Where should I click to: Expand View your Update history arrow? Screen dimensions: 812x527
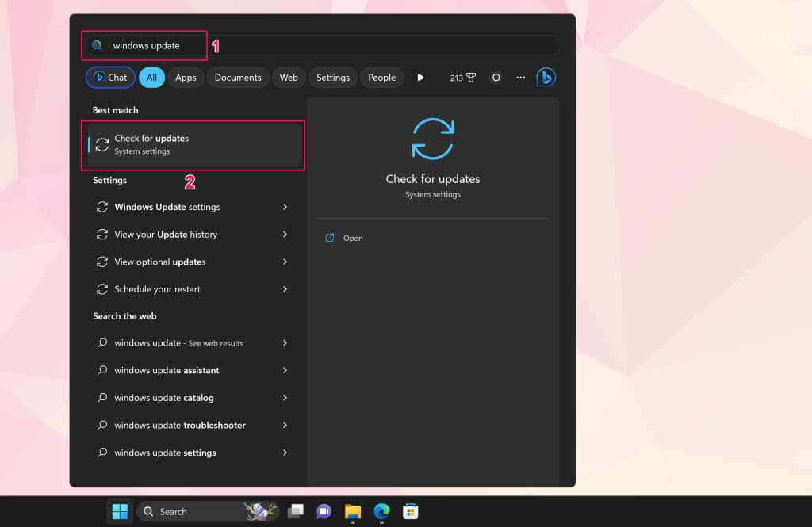pos(285,235)
